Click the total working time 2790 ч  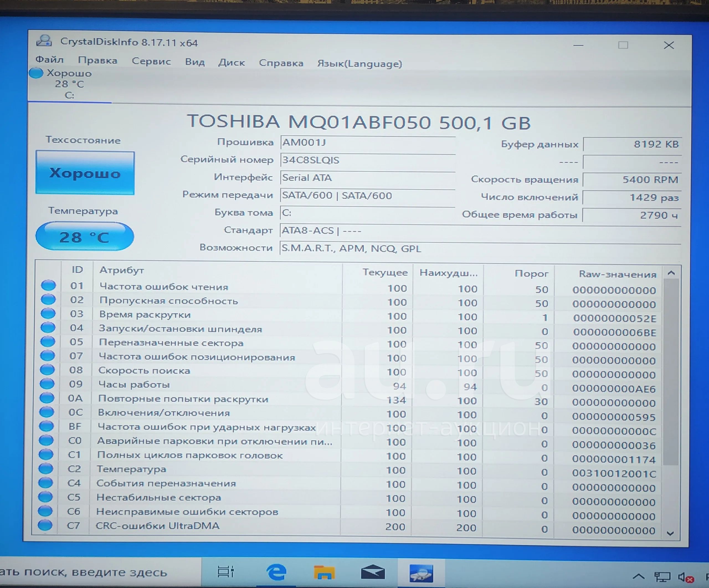click(x=632, y=215)
